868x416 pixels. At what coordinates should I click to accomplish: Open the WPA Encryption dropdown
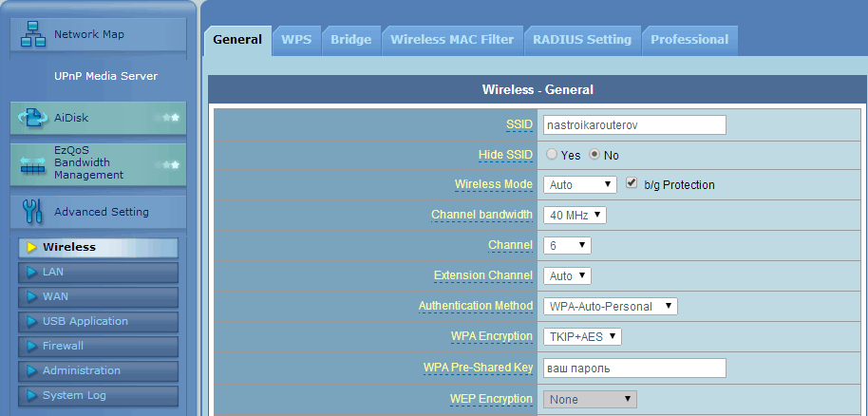tap(581, 336)
